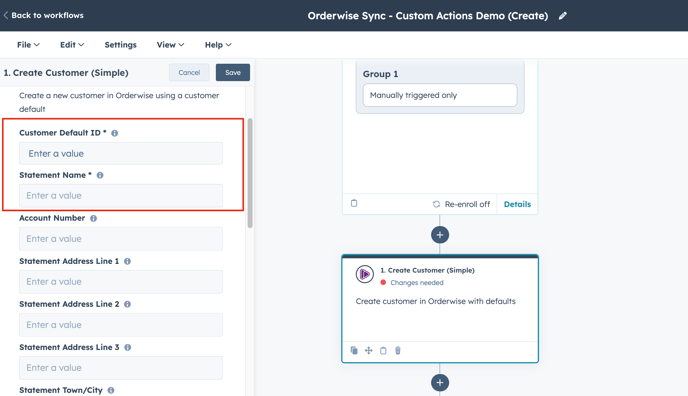Focus Statement Address Line 3 field

click(121, 367)
